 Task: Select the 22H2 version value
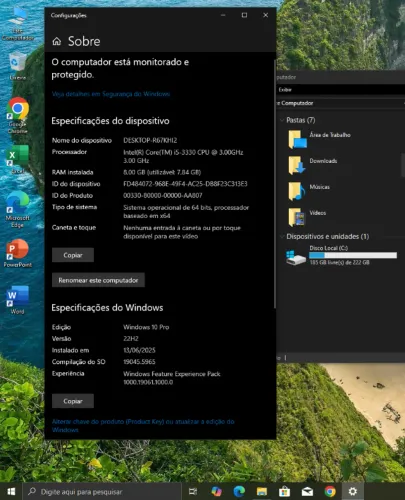(x=131, y=339)
